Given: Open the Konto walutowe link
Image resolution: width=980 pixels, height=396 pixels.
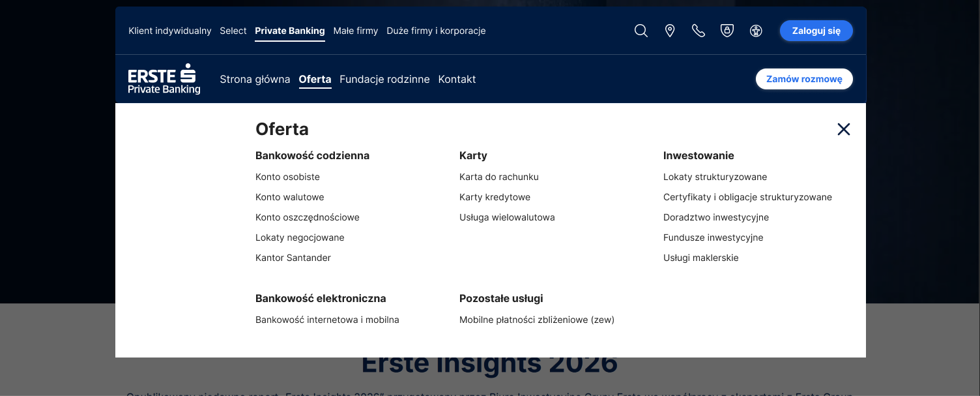Looking at the screenshot, I should point(290,197).
